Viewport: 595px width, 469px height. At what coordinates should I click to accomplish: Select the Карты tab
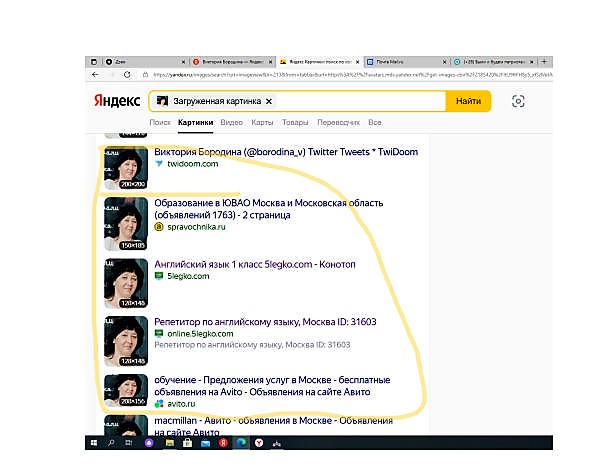click(262, 123)
